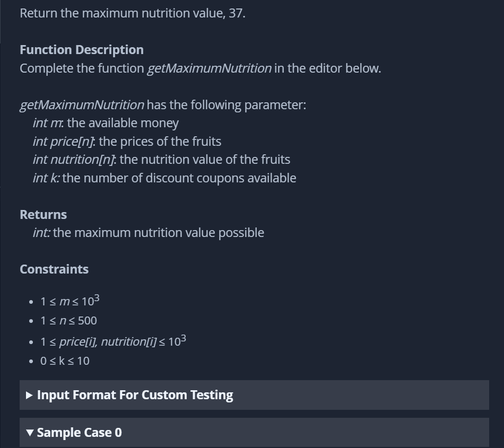
Task: Click the 'int k' discount coupons line
Action: [164, 178]
